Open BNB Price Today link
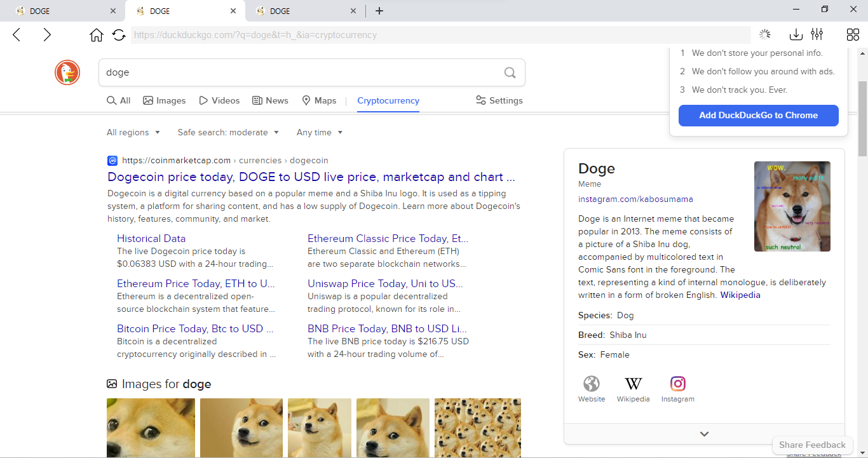The height and width of the screenshot is (458, 868). tap(387, 328)
